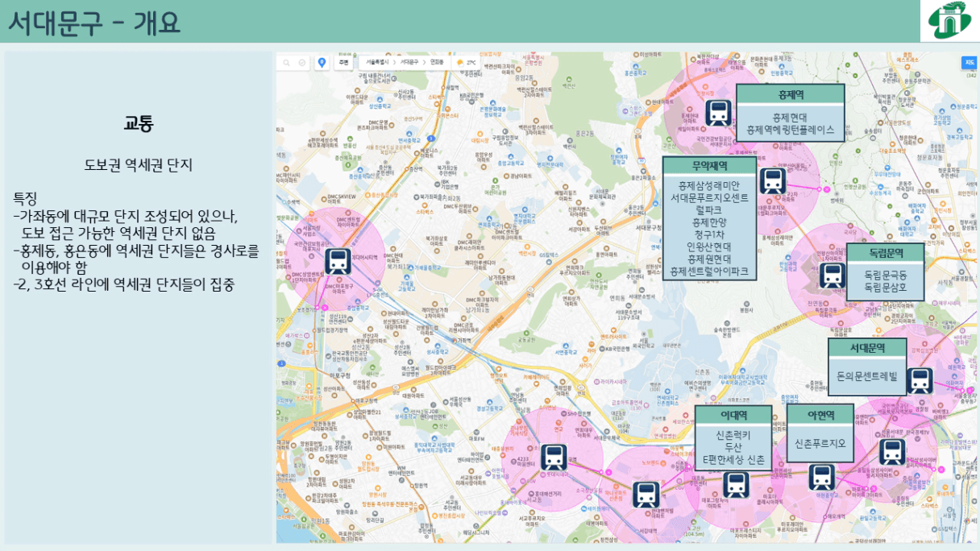Select 서대문구 in the map breadcrumb
The height and width of the screenshot is (551, 980).
(410, 62)
